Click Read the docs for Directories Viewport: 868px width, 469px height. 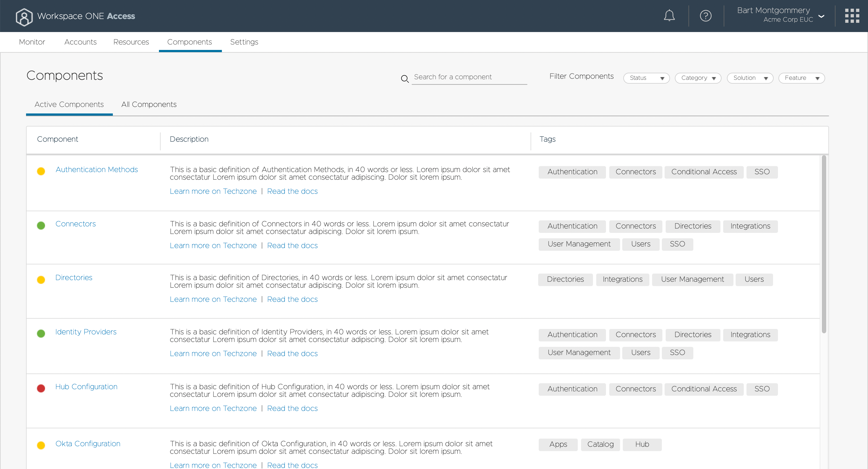[292, 299]
